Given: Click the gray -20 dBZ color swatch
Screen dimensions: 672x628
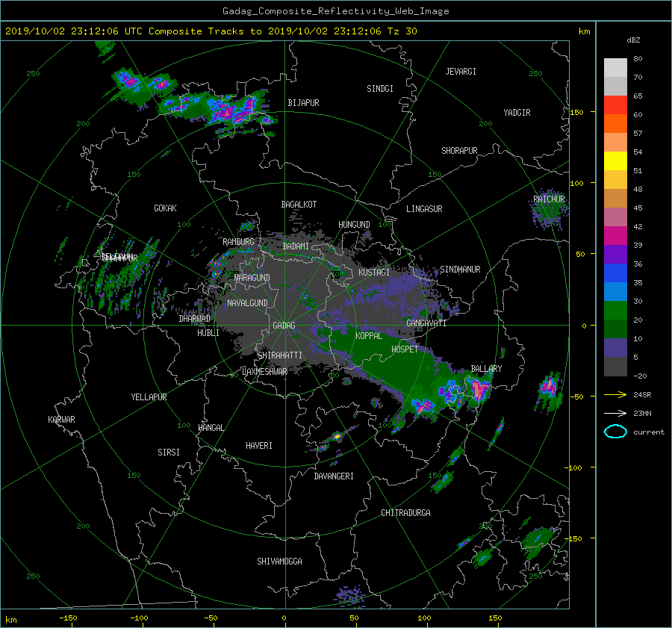Looking at the screenshot, I should pyautogui.click(x=615, y=367).
